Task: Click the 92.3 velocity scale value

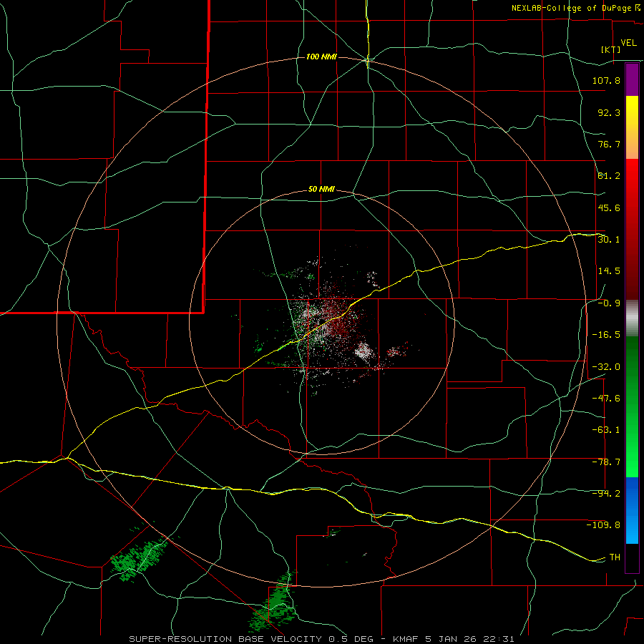Action: (x=609, y=112)
